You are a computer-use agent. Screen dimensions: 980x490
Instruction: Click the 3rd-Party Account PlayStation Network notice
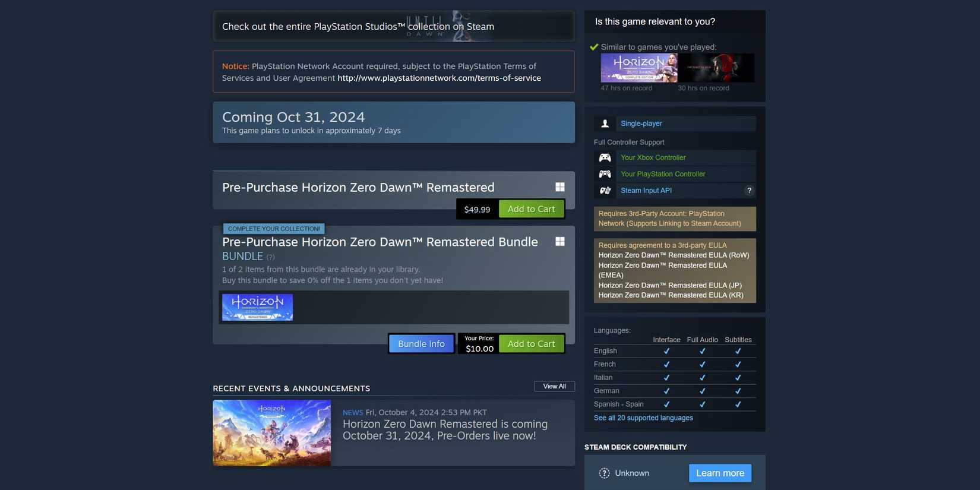pos(675,219)
